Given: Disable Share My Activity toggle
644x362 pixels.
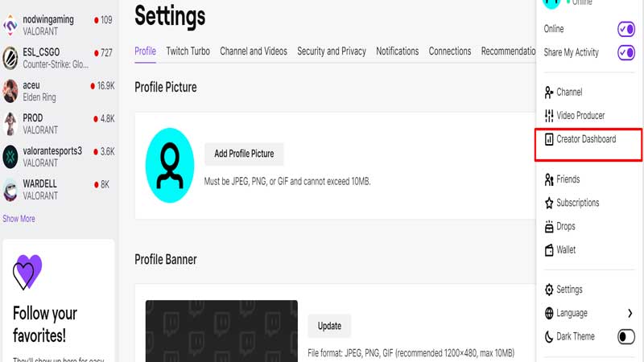Looking at the screenshot, I should click(626, 52).
